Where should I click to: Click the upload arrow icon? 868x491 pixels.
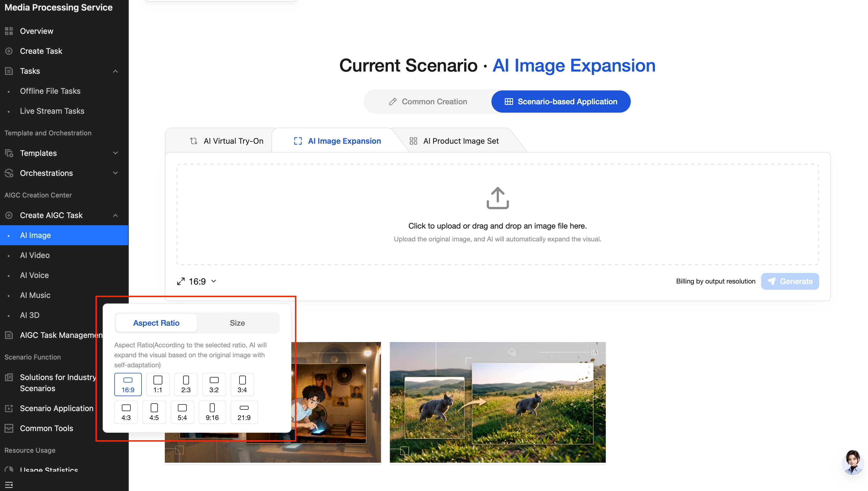click(497, 198)
